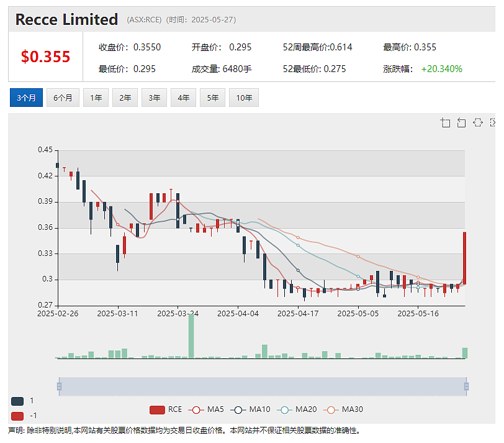Viewport: 504px width, 443px height.
Task: Click the middle of the data zoom range bar
Action: pos(263,386)
